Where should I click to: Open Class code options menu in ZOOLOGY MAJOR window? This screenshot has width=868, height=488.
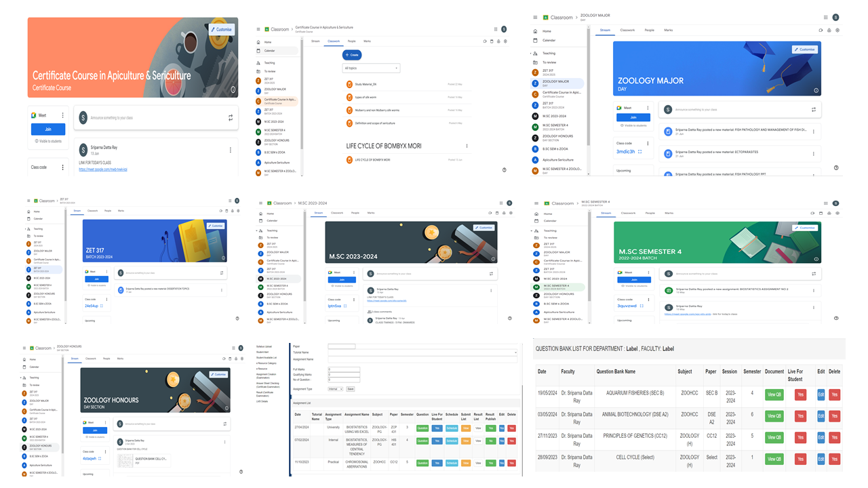pos(648,143)
